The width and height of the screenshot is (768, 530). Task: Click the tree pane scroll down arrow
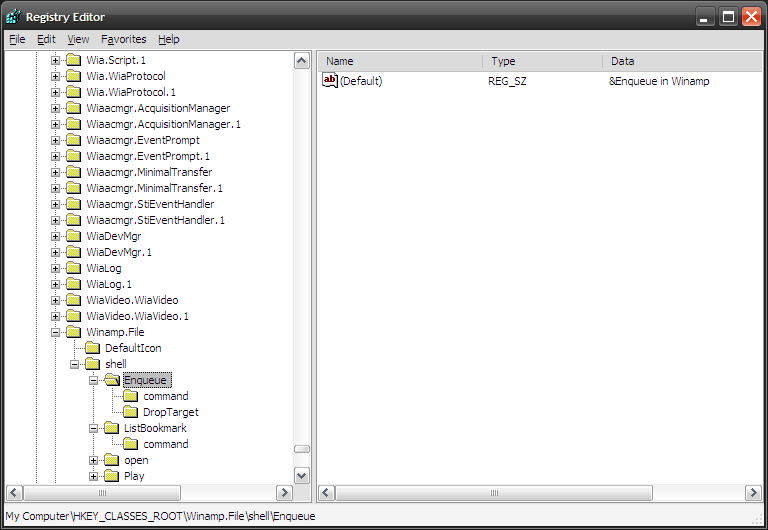click(302, 475)
